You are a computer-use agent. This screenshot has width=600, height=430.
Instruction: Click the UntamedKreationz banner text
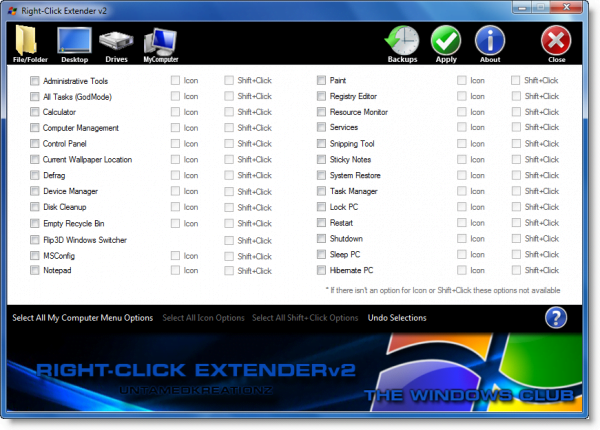point(196,390)
